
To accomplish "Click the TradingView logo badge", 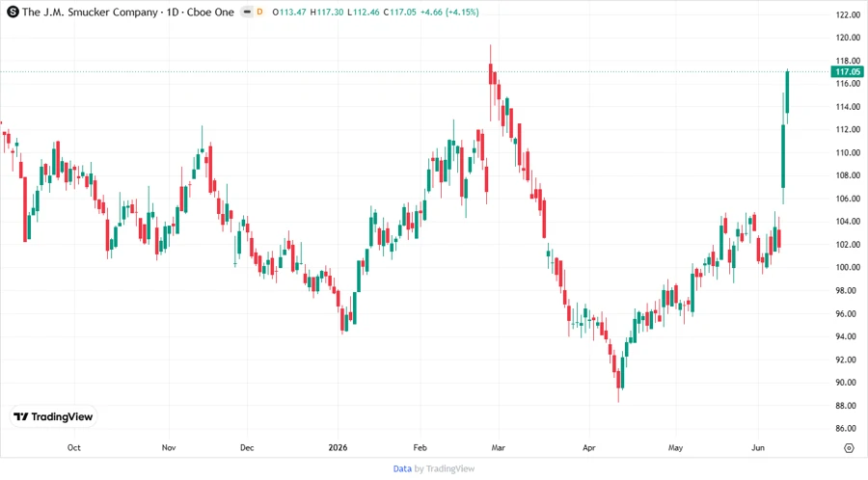I will tap(54, 417).
